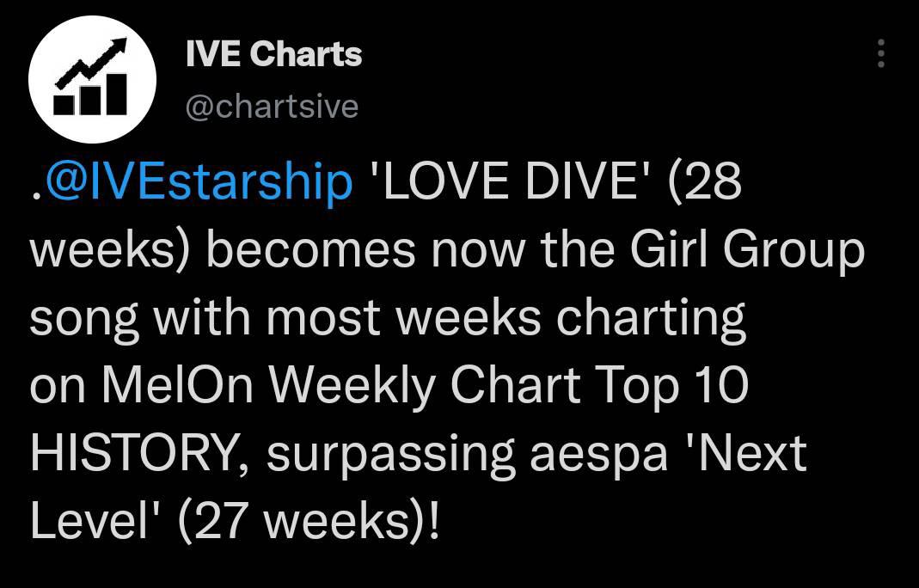
Task: Click the '(27 weeks)!' ending text
Action: pyautogui.click(x=307, y=521)
